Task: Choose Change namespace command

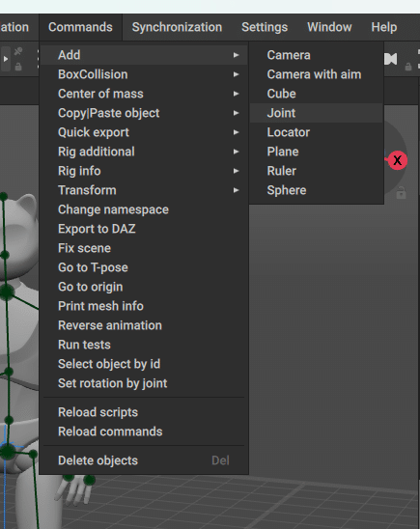Action: click(x=144, y=209)
